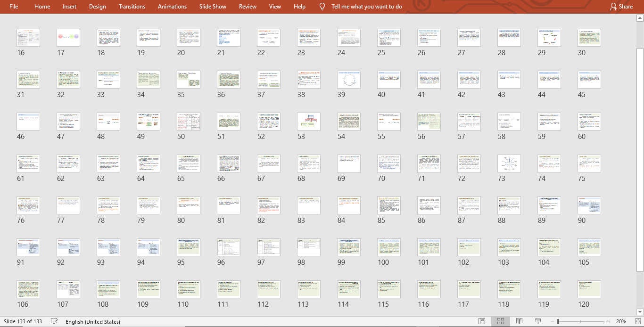
Task: Click the zoom slider handle
Action: (558, 321)
